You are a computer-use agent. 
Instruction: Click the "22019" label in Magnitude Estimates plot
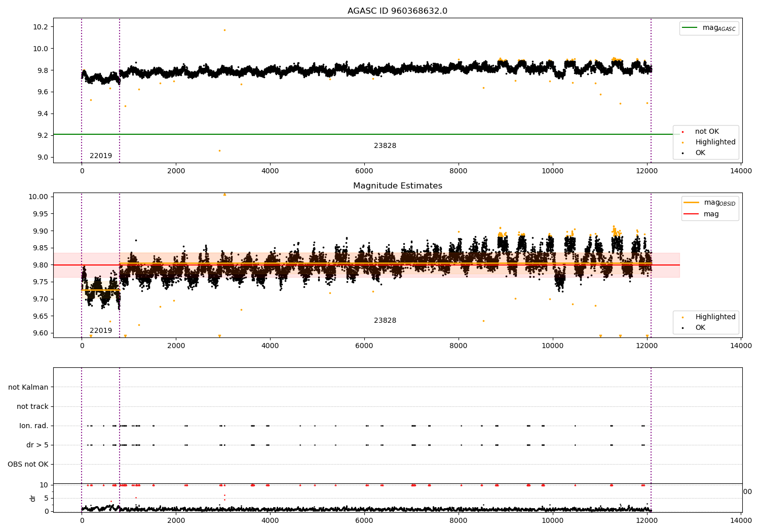(x=101, y=331)
